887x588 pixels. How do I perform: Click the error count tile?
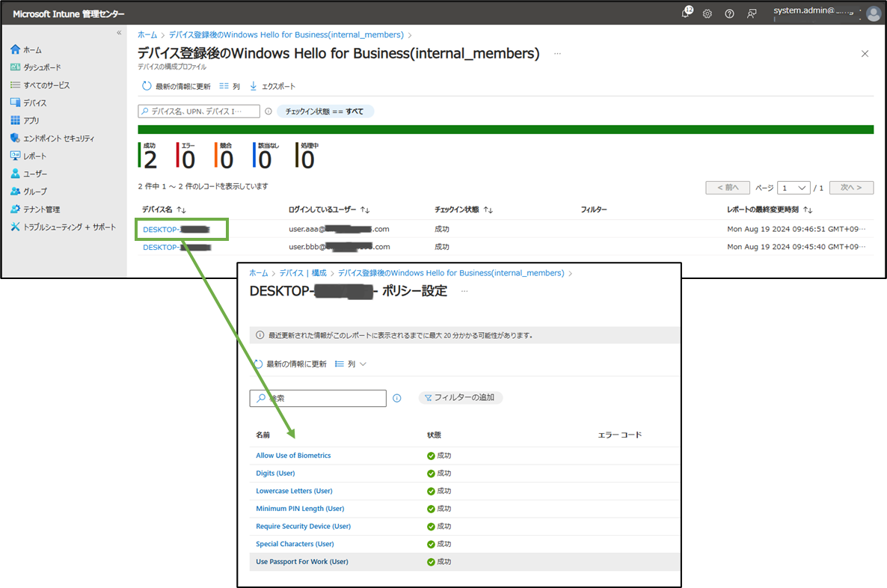click(x=186, y=156)
